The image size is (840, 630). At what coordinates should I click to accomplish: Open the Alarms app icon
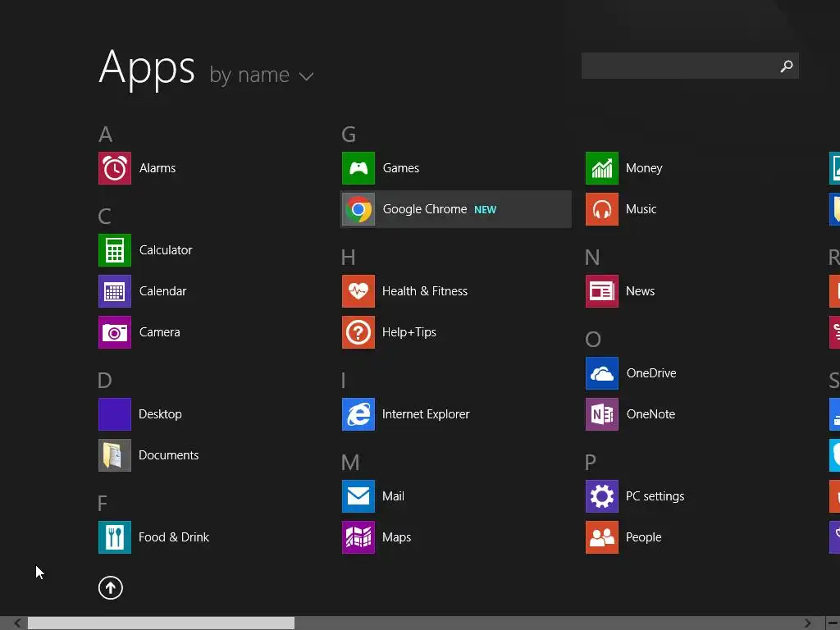coord(115,168)
